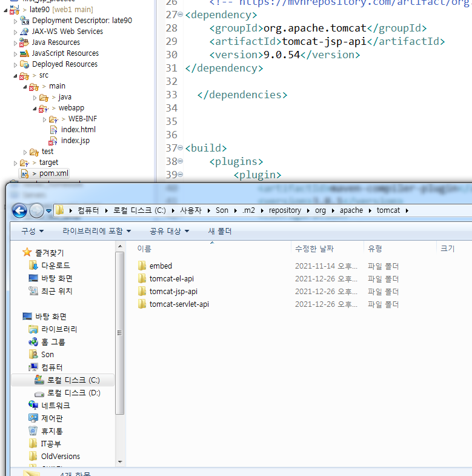Viewport: 472px width, 476px height.
Task: Click navigation pane scroll down arrow
Action: pyautogui.click(x=120, y=461)
